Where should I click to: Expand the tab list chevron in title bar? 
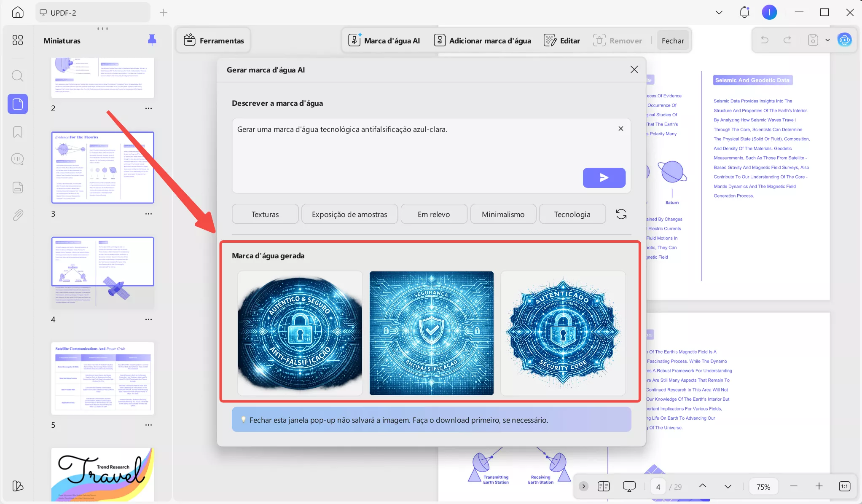719,12
